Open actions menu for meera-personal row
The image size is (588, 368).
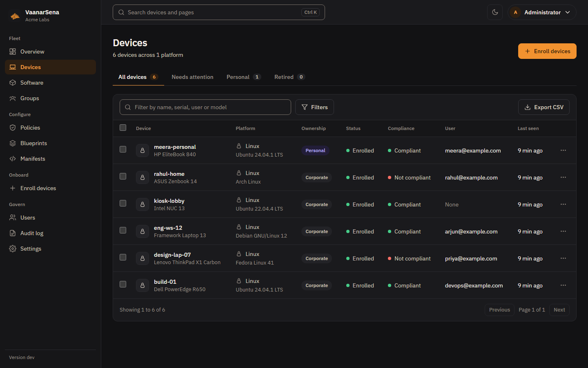563,150
